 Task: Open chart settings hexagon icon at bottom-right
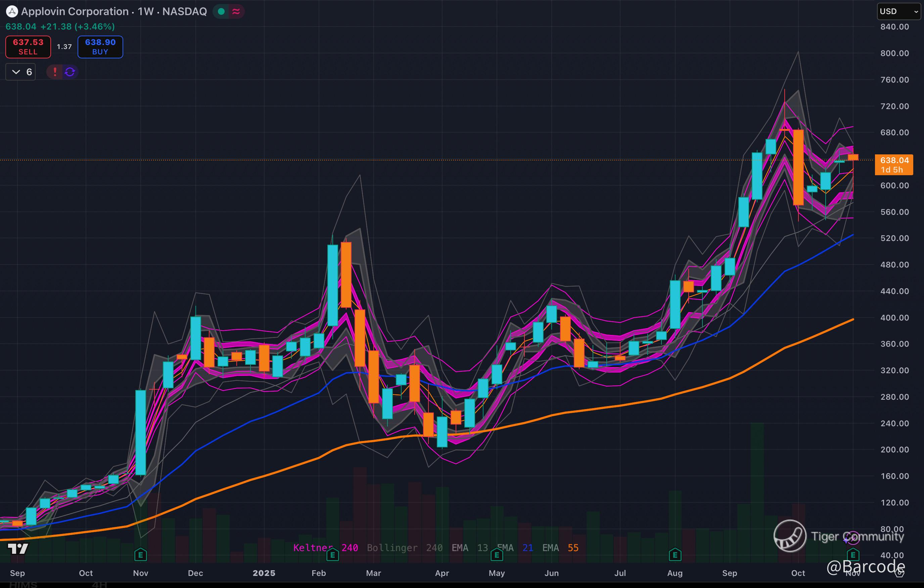point(899,573)
